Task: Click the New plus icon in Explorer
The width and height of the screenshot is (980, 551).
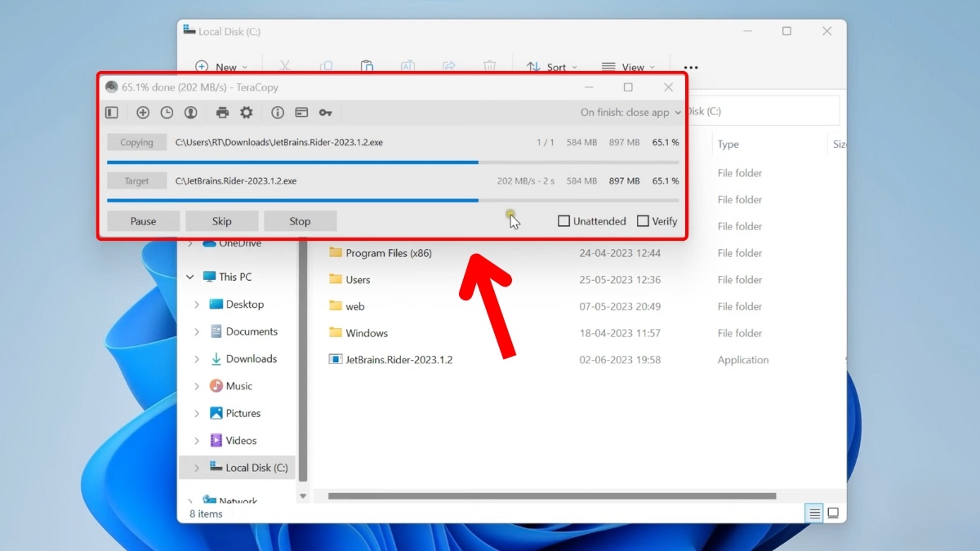Action: point(202,67)
